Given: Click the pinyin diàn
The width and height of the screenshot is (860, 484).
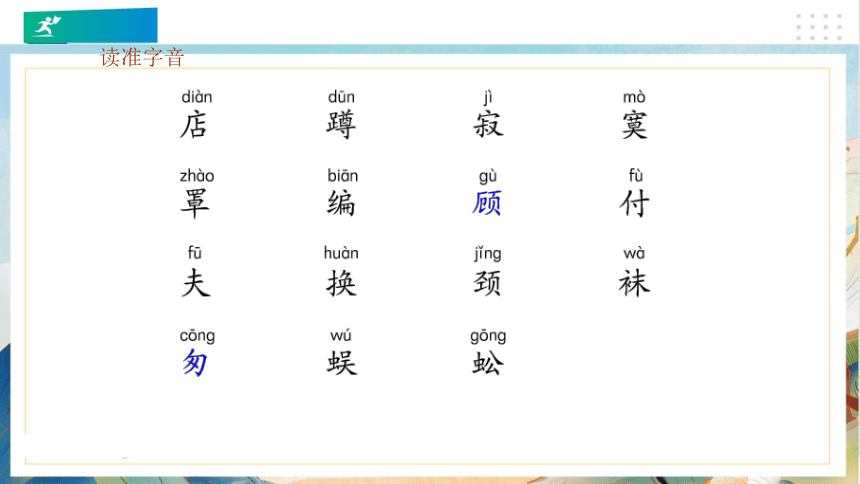Looking at the screenshot, I should tap(196, 97).
